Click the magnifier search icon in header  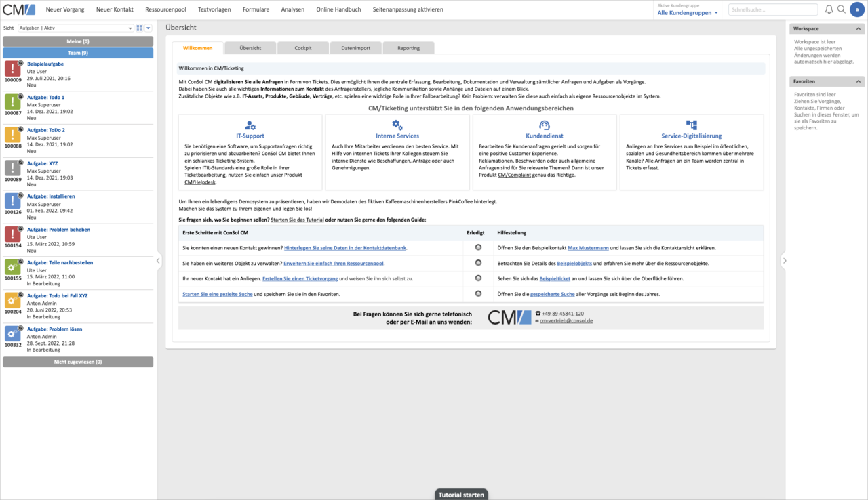tap(842, 9)
